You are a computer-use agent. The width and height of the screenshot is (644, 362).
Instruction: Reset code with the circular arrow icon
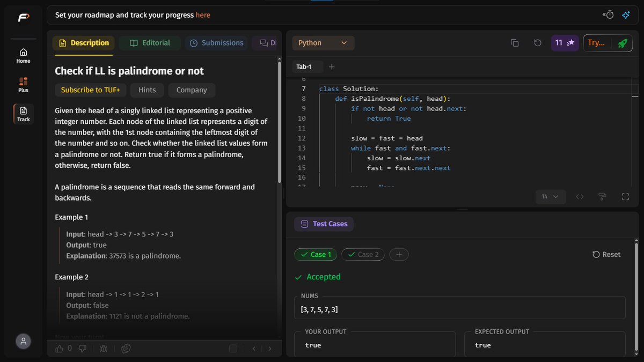pos(537,43)
